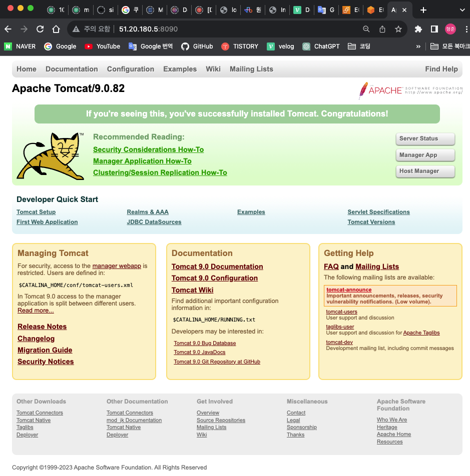Open Tomcat 9.0 Bug Database link
470x476 pixels.
(205, 343)
